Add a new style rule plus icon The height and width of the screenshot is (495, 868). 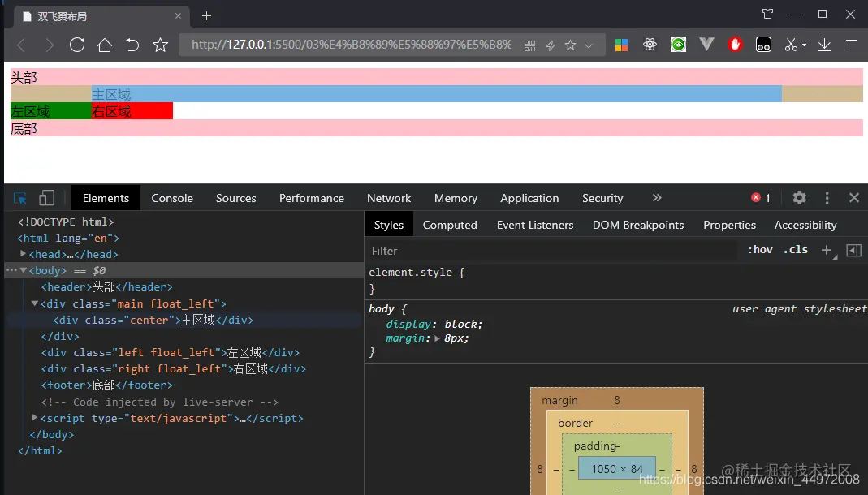(827, 251)
